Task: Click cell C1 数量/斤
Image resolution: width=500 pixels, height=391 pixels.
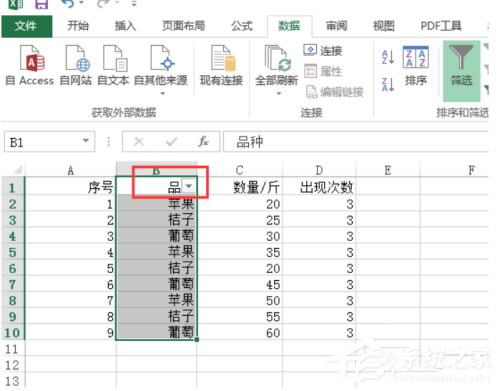Action: [x=239, y=187]
